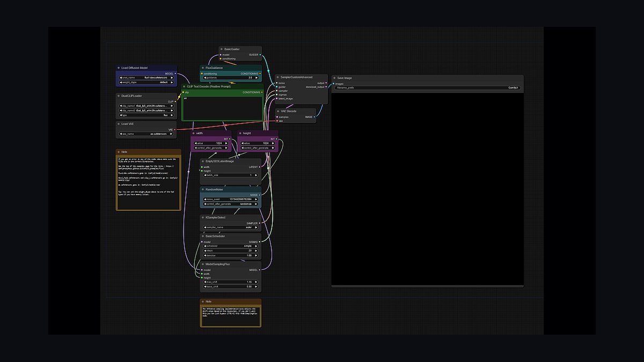Collapse the BasicScheduler node via its dot
Viewport: 644px width, 362px height.
point(203,236)
